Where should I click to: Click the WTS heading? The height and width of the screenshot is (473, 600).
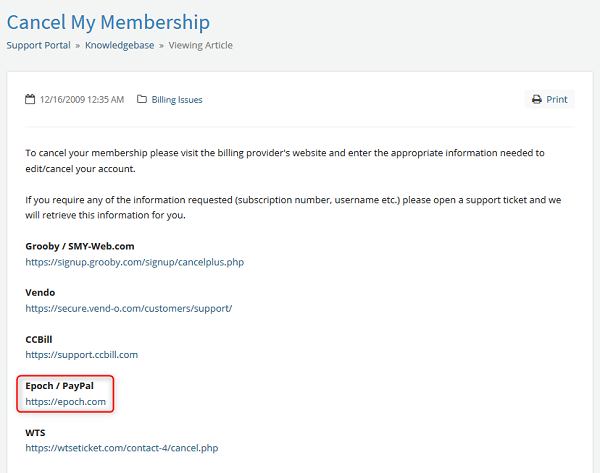tap(35, 433)
